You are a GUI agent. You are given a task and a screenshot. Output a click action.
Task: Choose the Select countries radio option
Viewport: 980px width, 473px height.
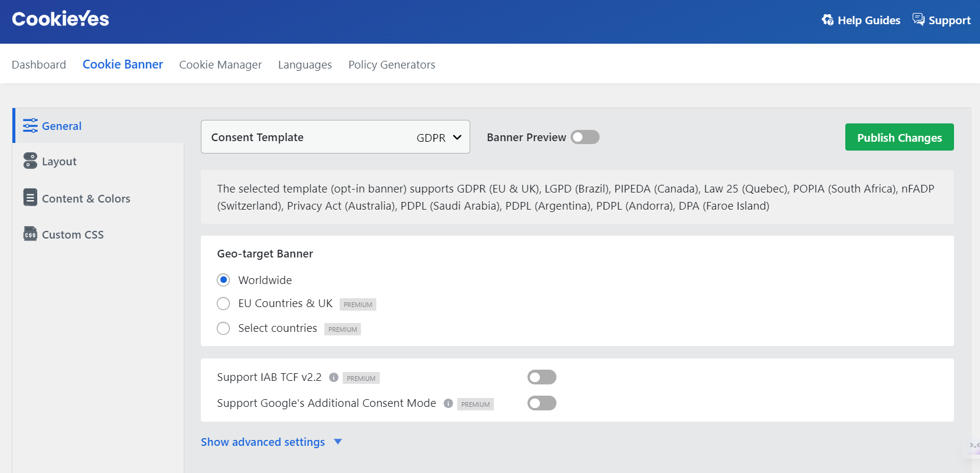pyautogui.click(x=223, y=328)
